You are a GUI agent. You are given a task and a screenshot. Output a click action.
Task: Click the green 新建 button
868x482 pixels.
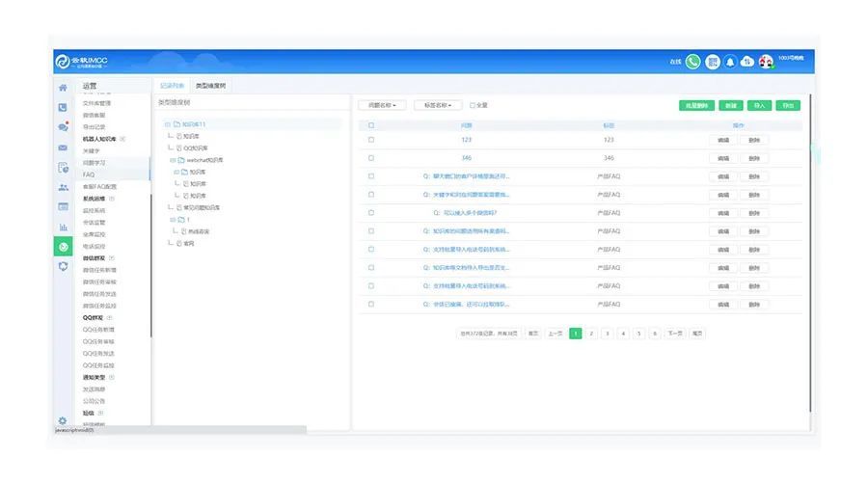pyautogui.click(x=731, y=106)
